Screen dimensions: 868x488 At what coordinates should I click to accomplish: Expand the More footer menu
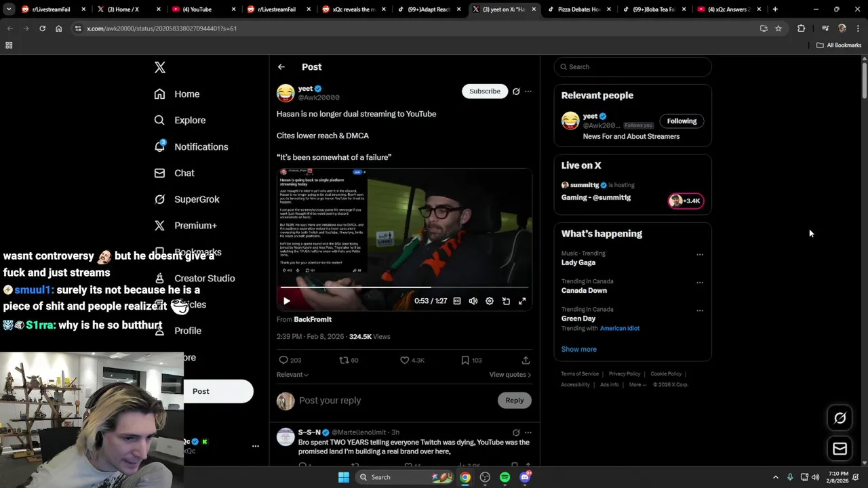pos(637,384)
